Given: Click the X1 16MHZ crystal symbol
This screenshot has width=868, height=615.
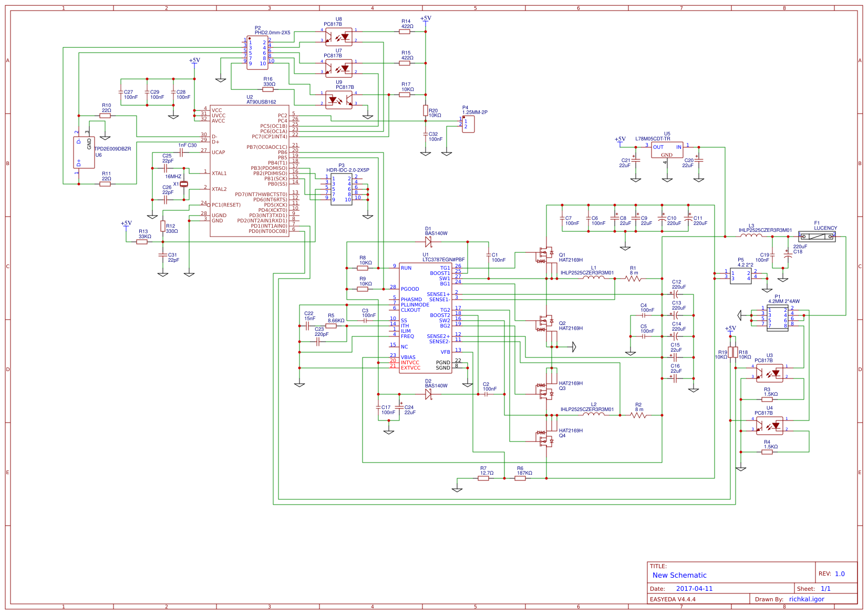Looking at the screenshot, I should [184, 184].
